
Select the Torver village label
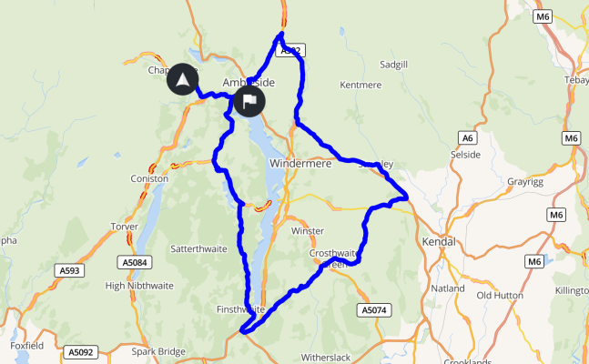(125, 227)
